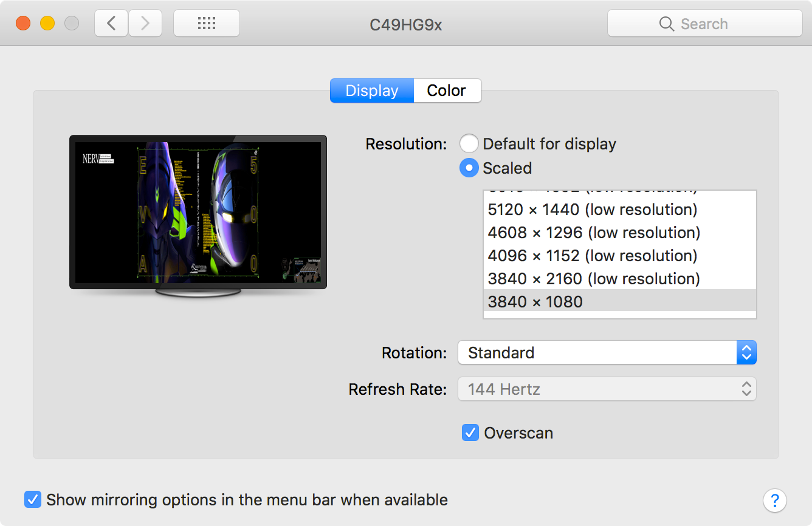Switch to the Display tab

372,91
